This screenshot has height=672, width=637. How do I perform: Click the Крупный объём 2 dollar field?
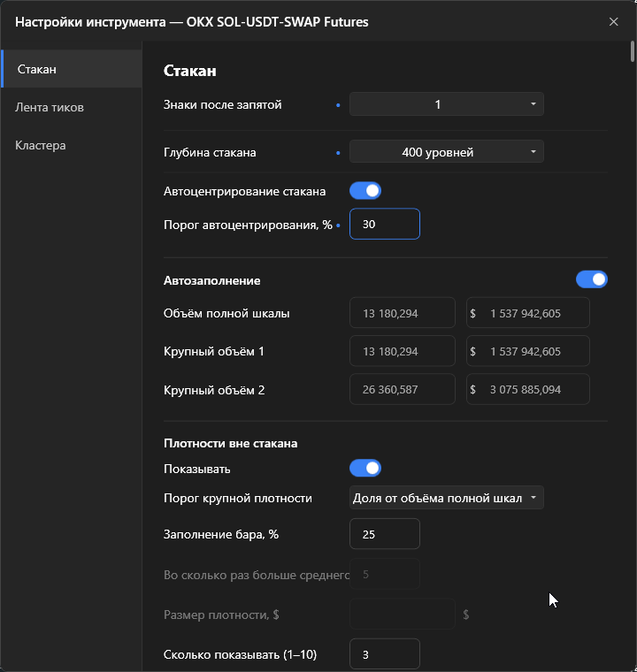coord(528,389)
